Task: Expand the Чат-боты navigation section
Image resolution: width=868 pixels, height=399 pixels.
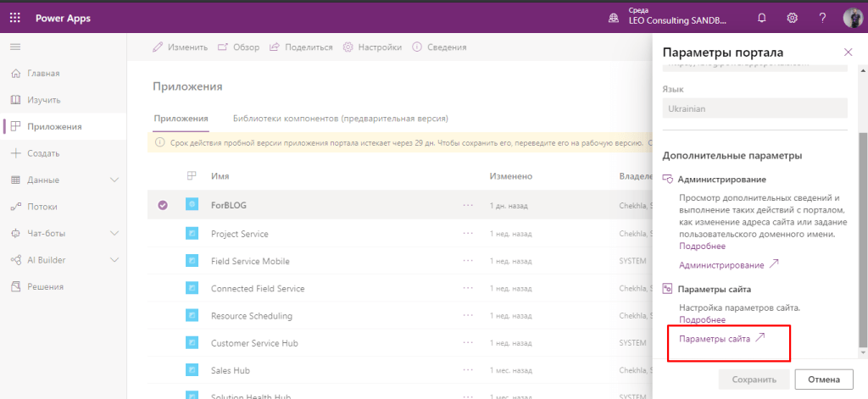Action: coord(116,233)
